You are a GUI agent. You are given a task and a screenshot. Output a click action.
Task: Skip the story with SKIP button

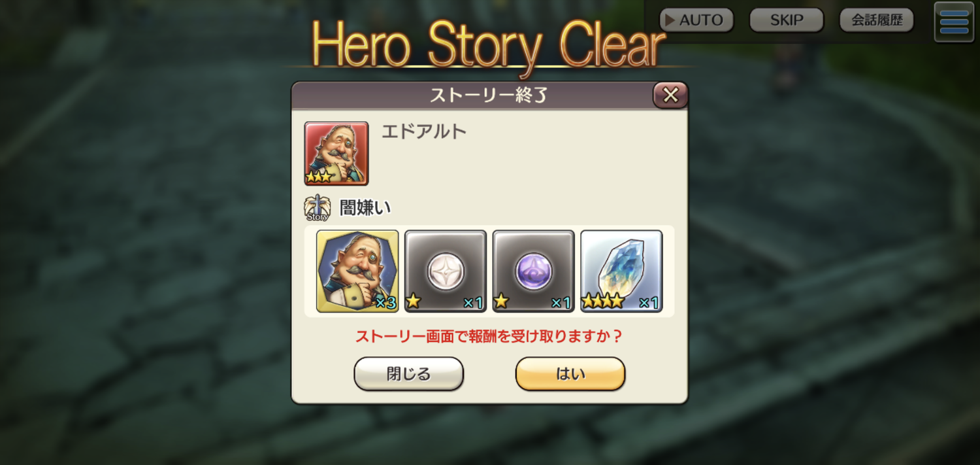pyautogui.click(x=787, y=20)
